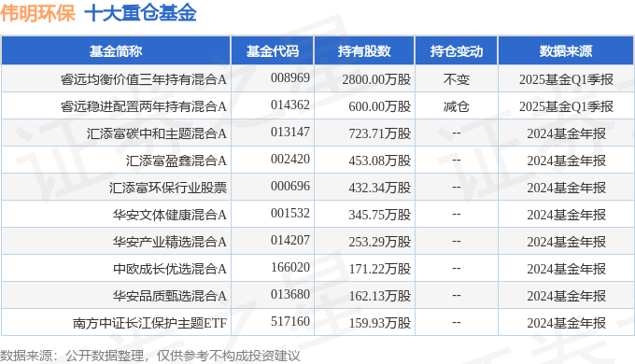Click the 持仓变动 column header
Viewport: 635px width, 364px height.
pyautogui.click(x=457, y=51)
